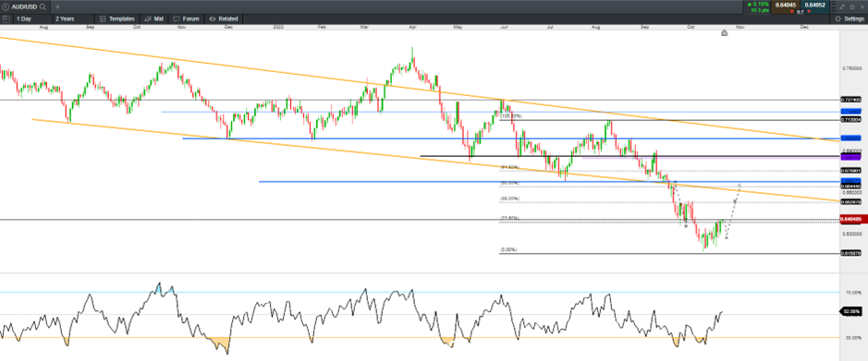Open the Forum panel
Screen dimensions: 868x361
pyautogui.click(x=186, y=18)
